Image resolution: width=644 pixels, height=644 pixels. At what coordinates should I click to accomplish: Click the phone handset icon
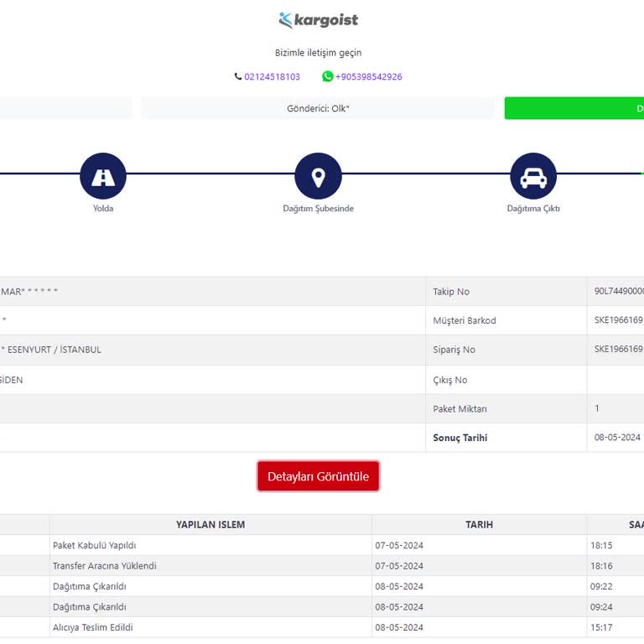click(x=238, y=76)
